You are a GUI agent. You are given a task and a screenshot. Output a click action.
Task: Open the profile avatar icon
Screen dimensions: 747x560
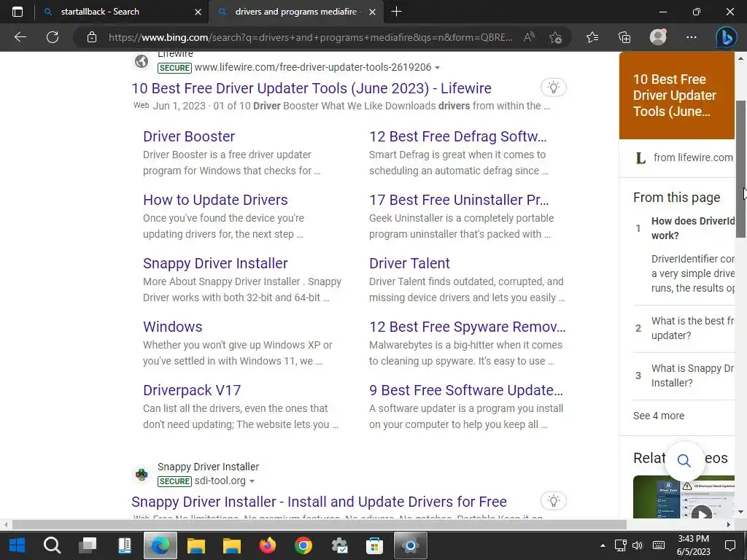tap(658, 37)
